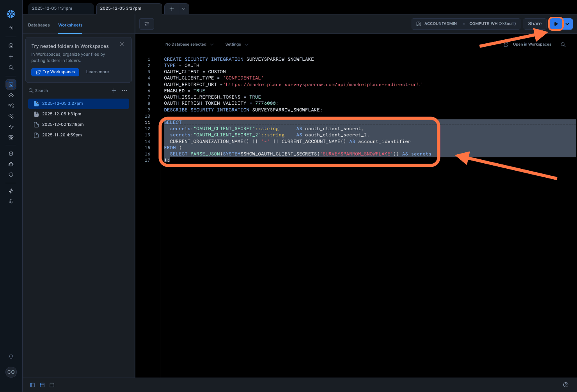Image resolution: width=577 pixels, height=392 pixels.
Task: Open the 2025-12-02 12:18pm worksheet
Action: click(x=63, y=125)
